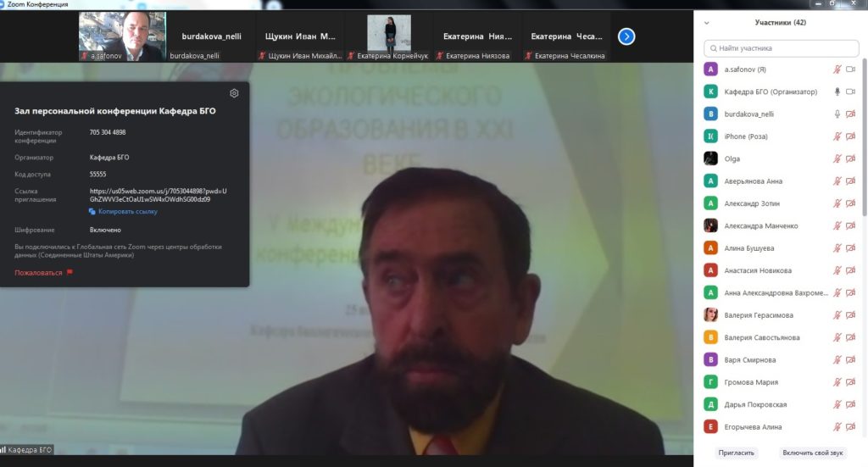This screenshot has height=467, width=868.
Task: Click the video-off icon beside Аверьянова Анна
Action: tap(851, 181)
